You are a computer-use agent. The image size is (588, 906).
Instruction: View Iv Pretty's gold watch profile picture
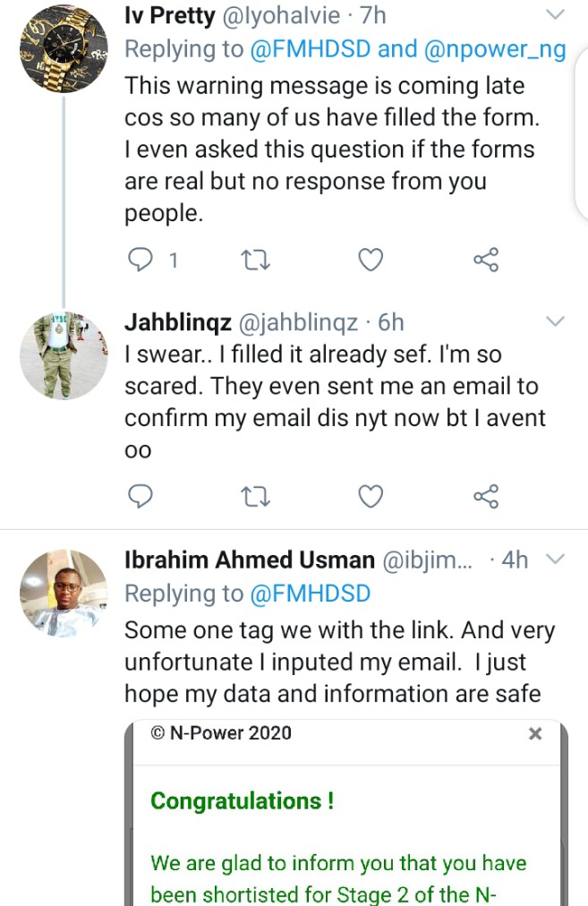[64, 49]
